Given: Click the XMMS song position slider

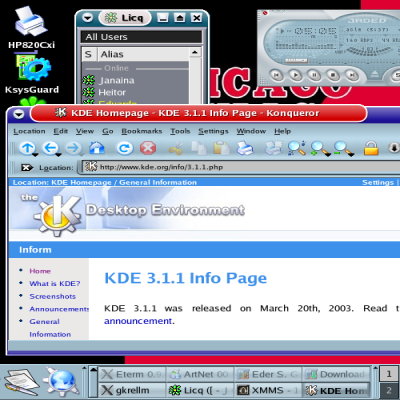Looking at the screenshot, I should pos(296,61).
